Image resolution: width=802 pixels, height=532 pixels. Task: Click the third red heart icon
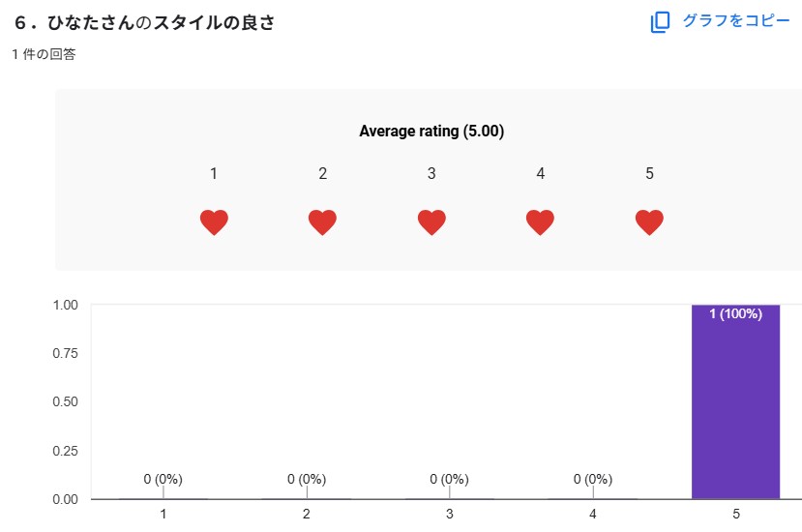click(x=431, y=222)
